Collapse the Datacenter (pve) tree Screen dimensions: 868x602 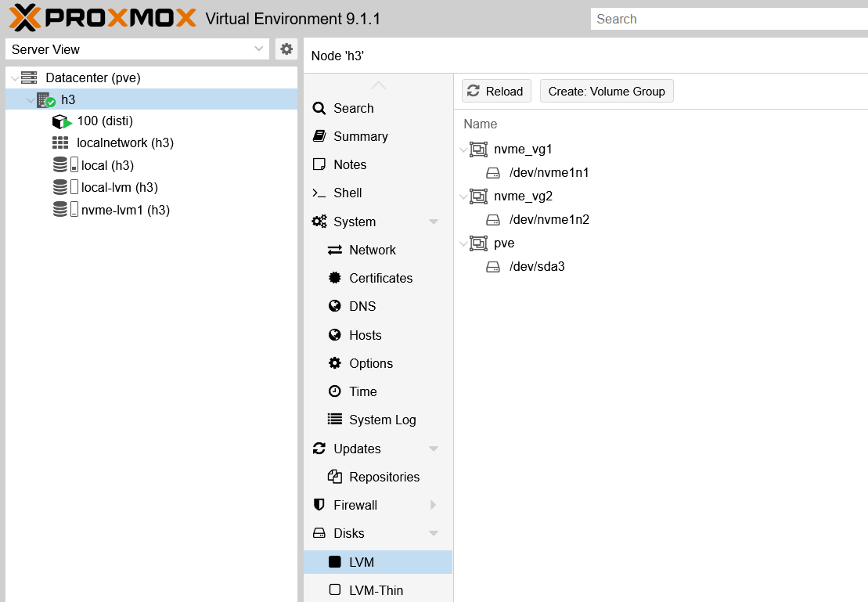click(14, 78)
